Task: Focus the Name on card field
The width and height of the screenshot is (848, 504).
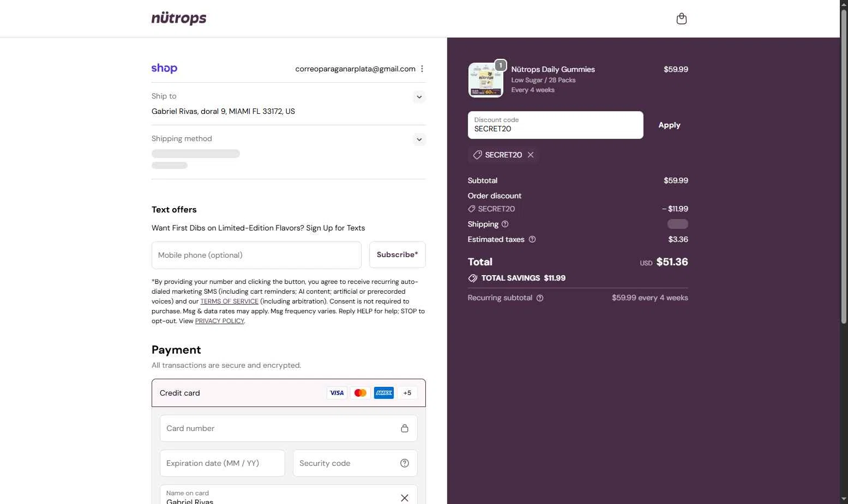Action: (x=288, y=495)
